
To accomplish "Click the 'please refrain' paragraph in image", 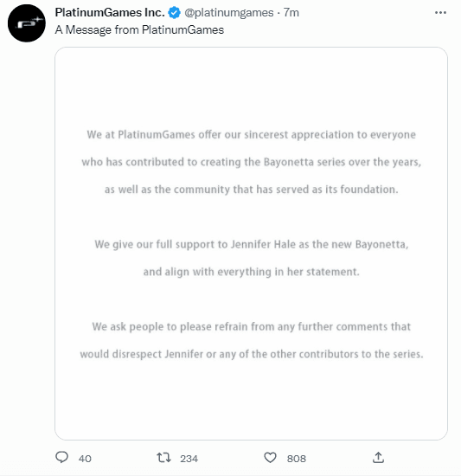I will coord(252,340).
